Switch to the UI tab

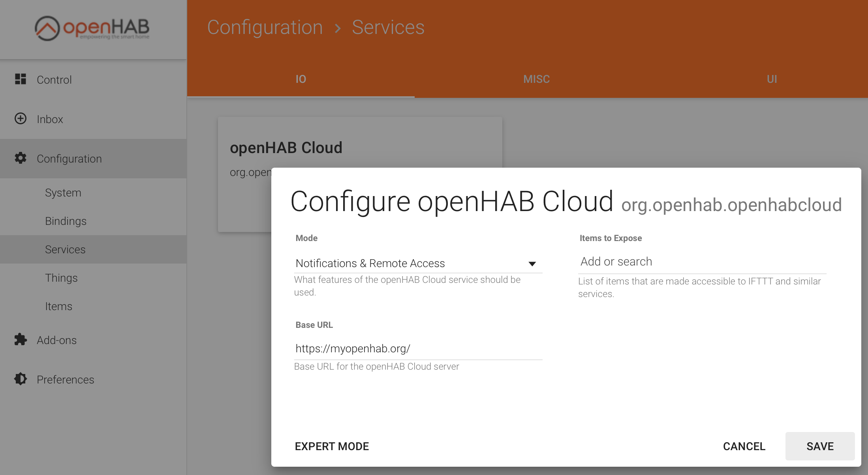tap(772, 79)
